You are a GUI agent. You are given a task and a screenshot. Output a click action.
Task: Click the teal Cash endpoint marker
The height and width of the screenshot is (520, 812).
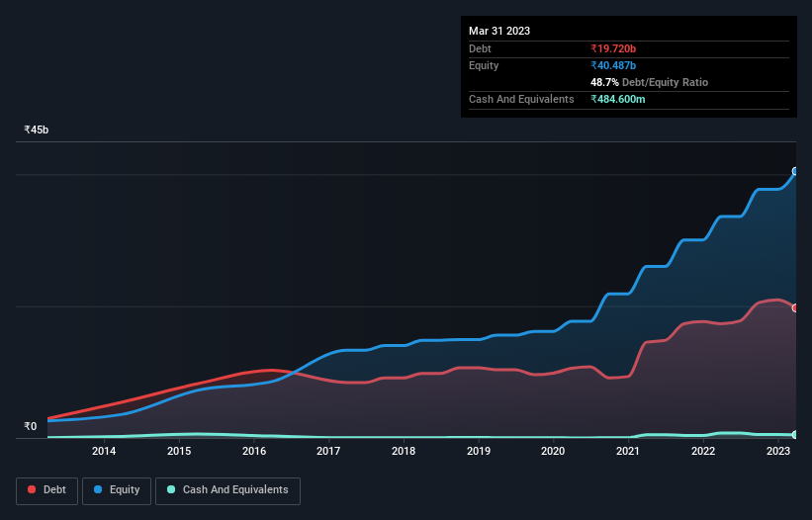click(795, 435)
